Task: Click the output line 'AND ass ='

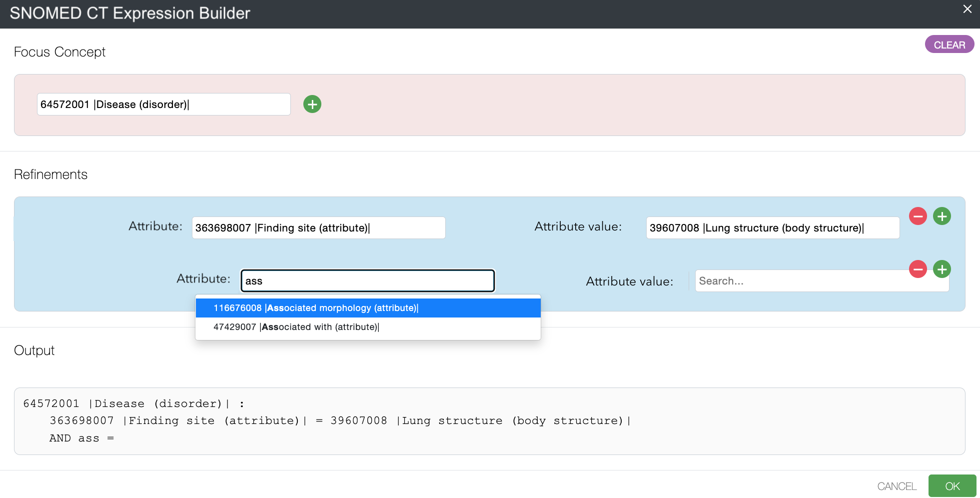Action: [81, 438]
